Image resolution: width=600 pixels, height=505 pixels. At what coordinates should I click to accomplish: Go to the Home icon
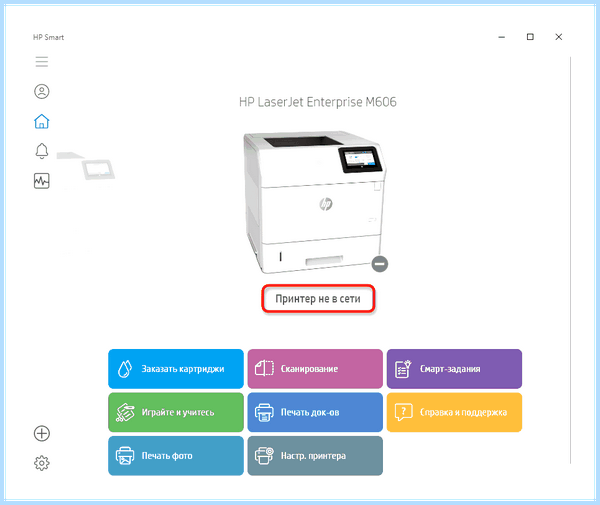pyautogui.click(x=42, y=121)
